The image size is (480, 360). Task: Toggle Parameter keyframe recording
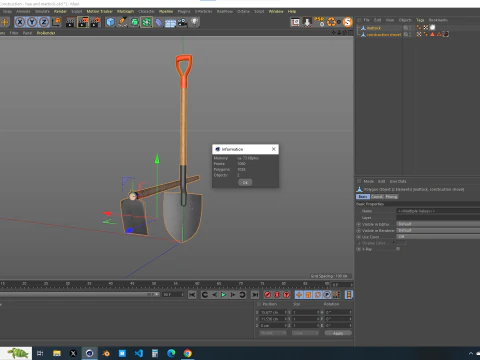pyautogui.click(x=327, y=295)
